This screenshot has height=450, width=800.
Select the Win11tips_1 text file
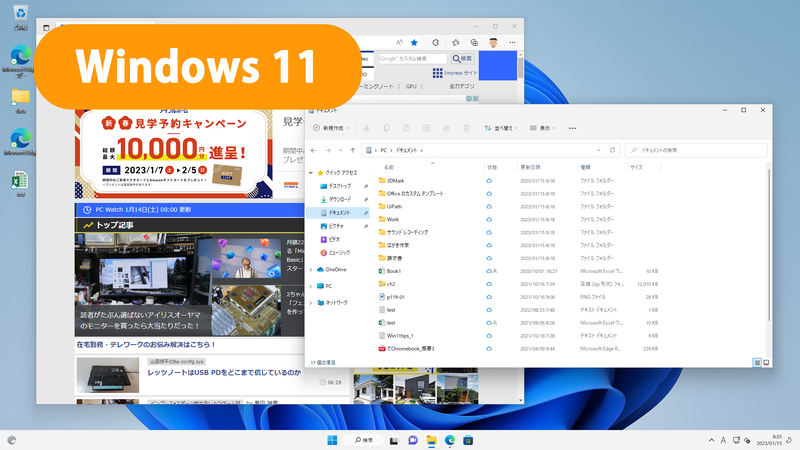pos(396,336)
